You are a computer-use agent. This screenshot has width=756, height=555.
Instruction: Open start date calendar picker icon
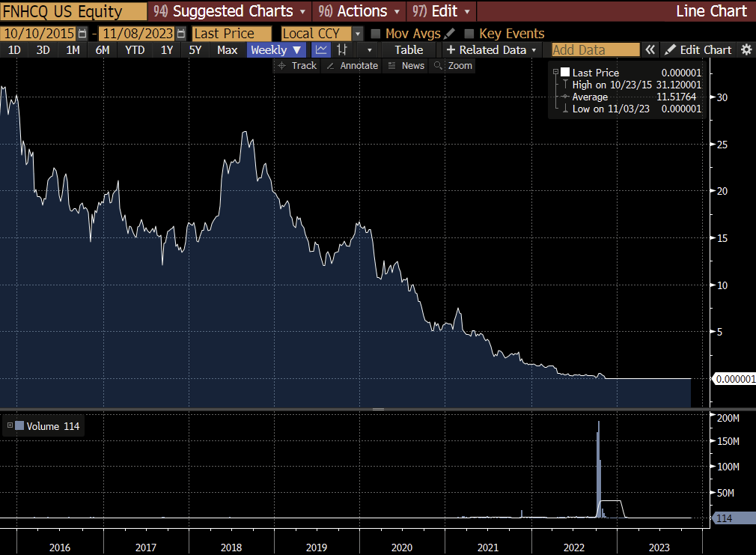point(82,33)
